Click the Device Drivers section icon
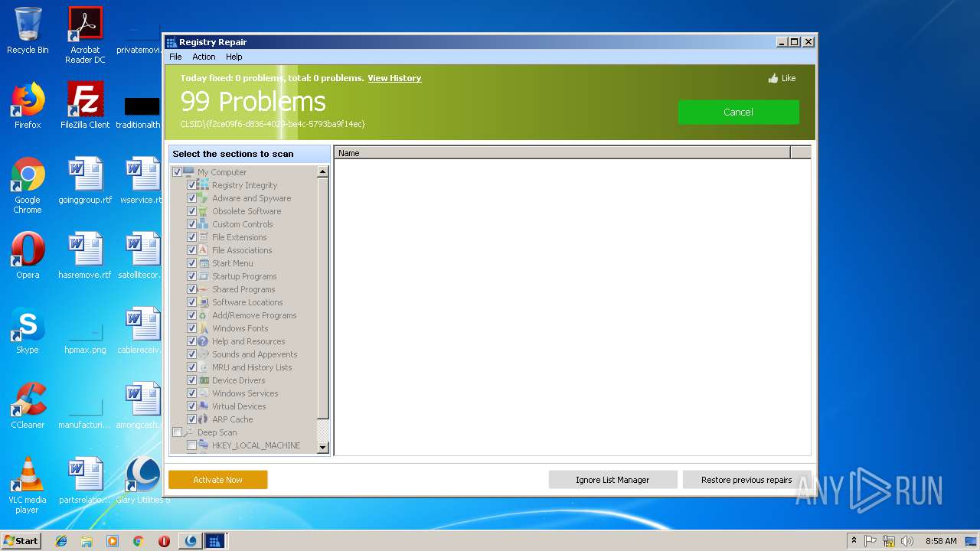Viewport: 980px width, 551px height. pyautogui.click(x=204, y=380)
